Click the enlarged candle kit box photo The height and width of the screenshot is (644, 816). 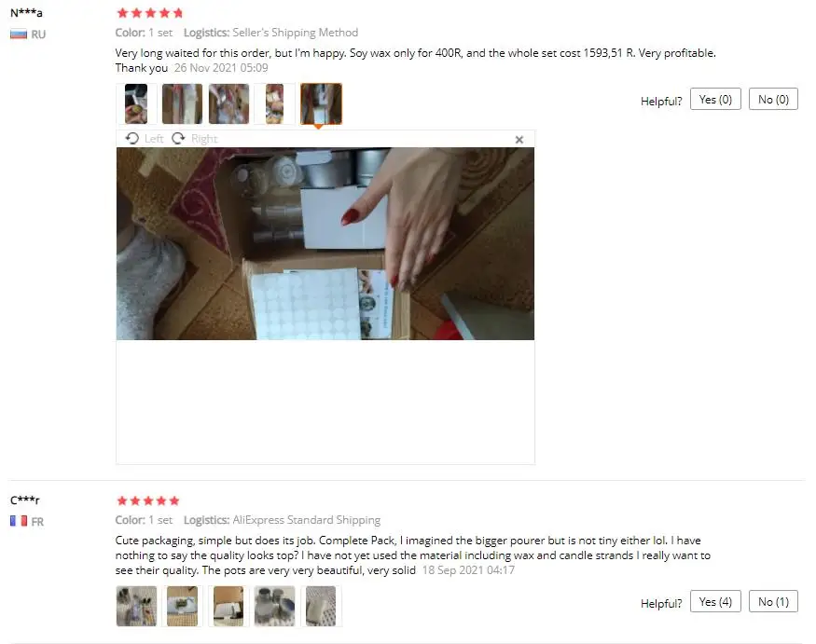pos(325,243)
